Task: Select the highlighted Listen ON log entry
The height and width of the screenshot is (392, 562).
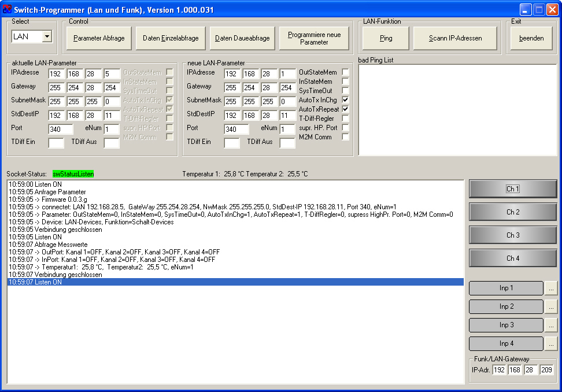Action: pos(235,282)
